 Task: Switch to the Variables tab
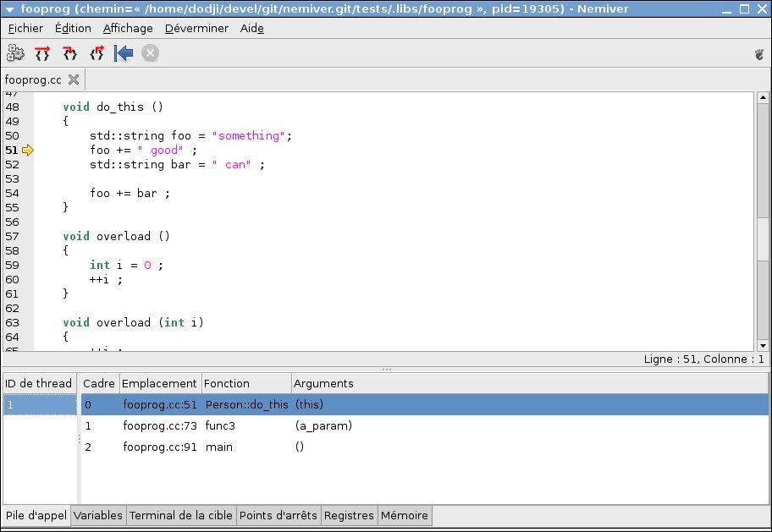coord(98,515)
